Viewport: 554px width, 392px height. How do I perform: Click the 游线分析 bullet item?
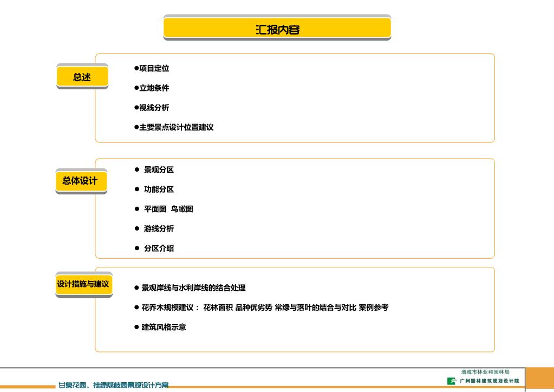tap(154, 228)
